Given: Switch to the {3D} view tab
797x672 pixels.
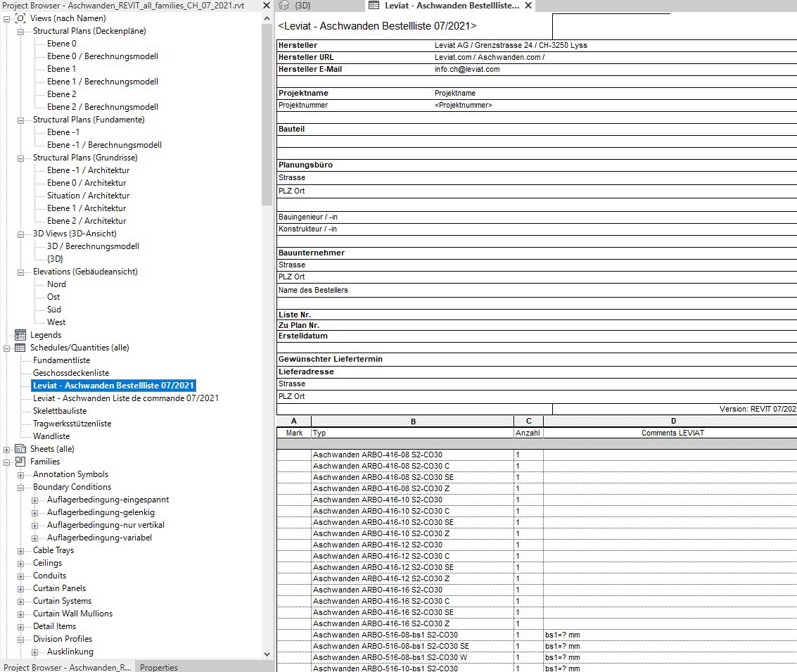Looking at the screenshot, I should point(302,6).
